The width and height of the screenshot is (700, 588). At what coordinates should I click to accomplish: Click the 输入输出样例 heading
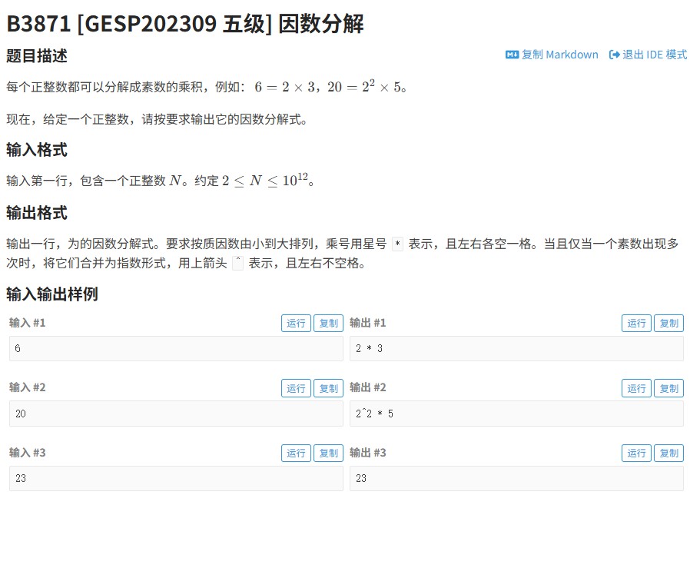click(51, 294)
